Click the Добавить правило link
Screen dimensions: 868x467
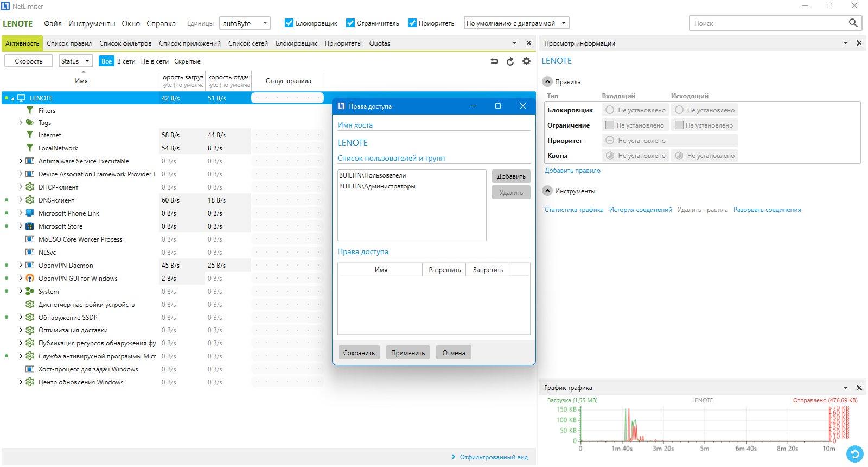click(572, 171)
